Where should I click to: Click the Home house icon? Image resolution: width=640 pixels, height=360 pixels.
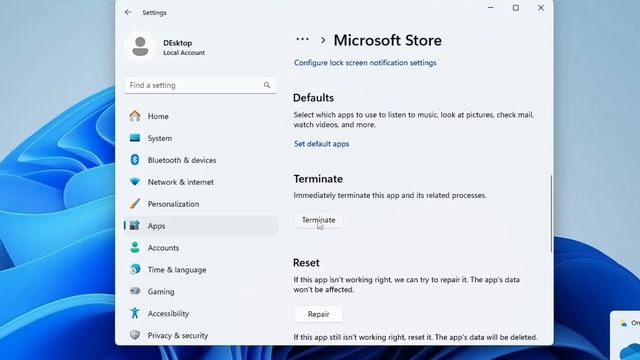click(x=135, y=116)
